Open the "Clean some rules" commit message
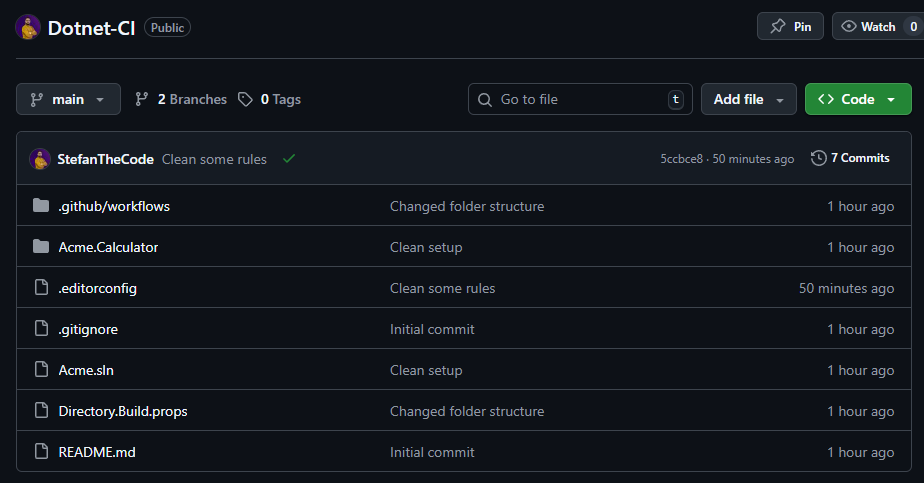The width and height of the screenshot is (924, 483). click(214, 159)
